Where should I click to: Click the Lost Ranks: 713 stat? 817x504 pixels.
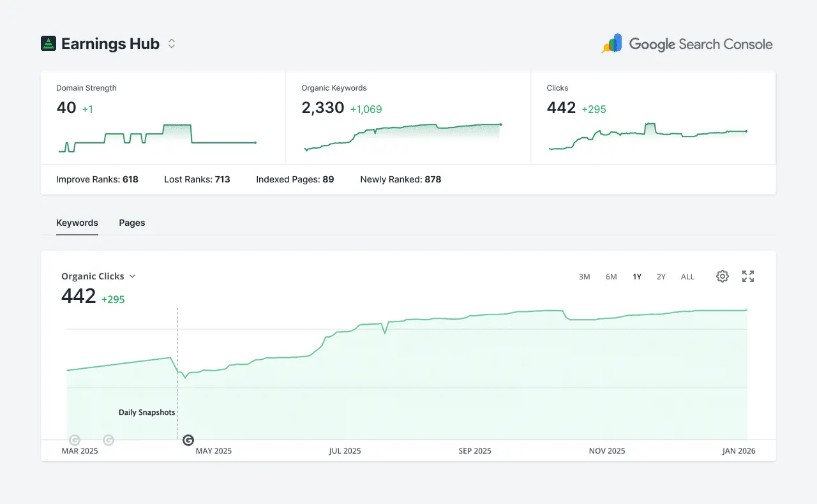(197, 179)
